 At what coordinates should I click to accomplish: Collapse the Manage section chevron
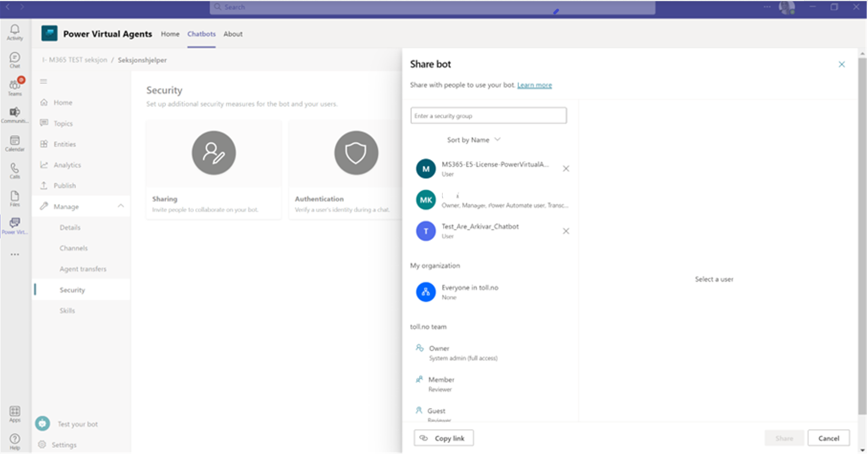[121, 206]
